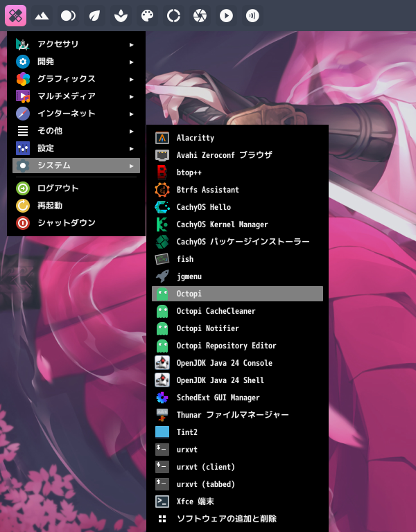Launch Octopi Repository Editor
The height and width of the screenshot is (532, 416).
(237, 346)
